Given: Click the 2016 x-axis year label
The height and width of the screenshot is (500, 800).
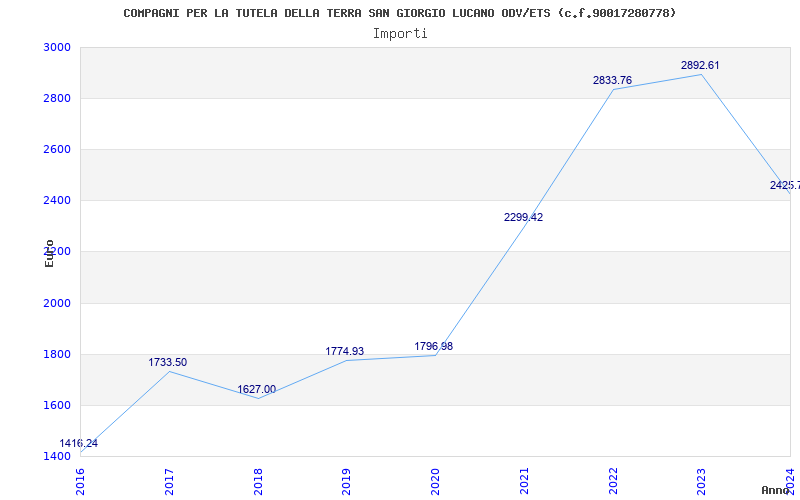Looking at the screenshot, I should pyautogui.click(x=81, y=482).
